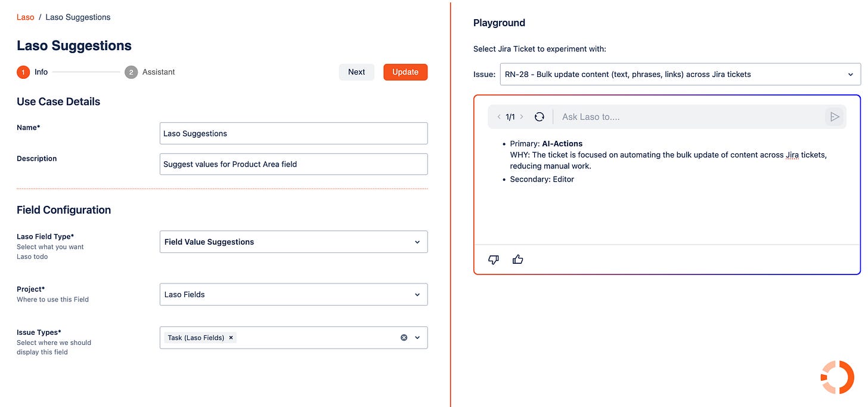Remove the Task (Laso Fields) chip
The width and height of the screenshot is (868, 407).
pyautogui.click(x=231, y=337)
